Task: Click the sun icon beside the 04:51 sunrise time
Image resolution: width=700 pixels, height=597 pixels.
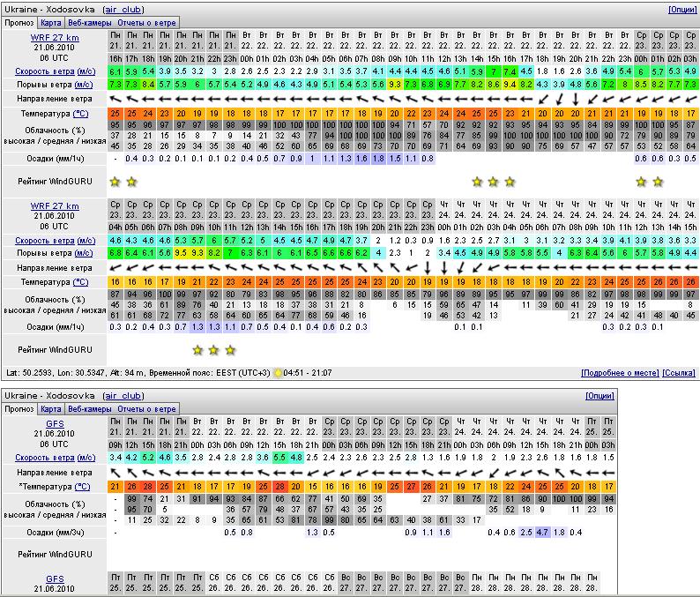Action: point(279,373)
